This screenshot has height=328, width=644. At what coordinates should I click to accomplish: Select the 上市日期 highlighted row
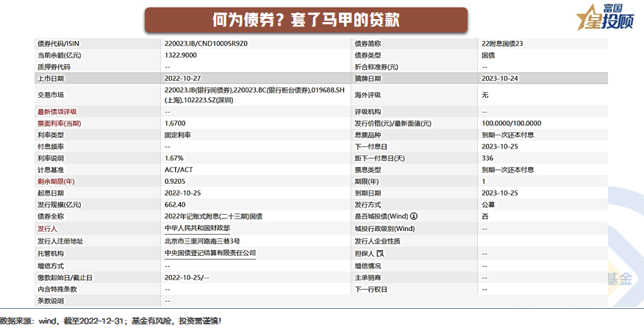click(321, 79)
